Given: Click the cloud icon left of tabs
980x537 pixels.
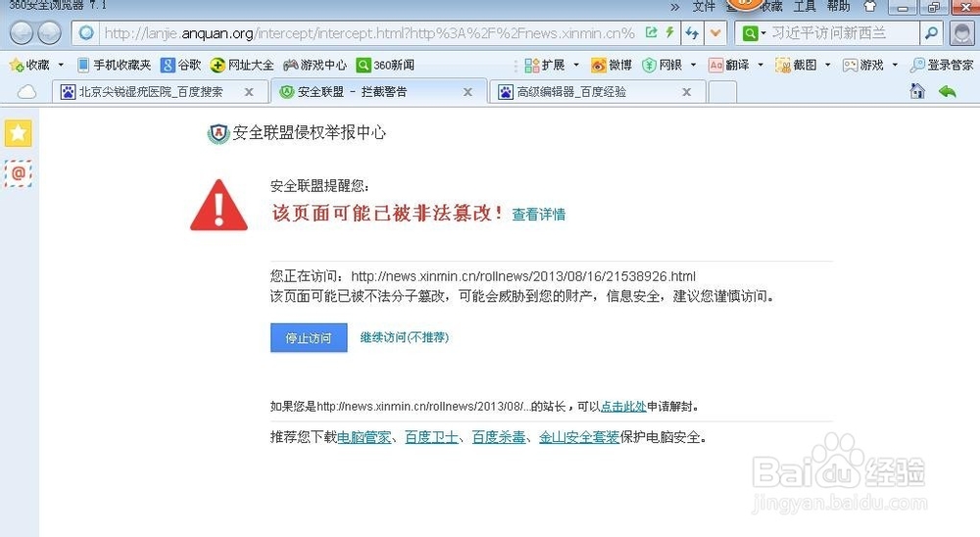Looking at the screenshot, I should tap(26, 92).
